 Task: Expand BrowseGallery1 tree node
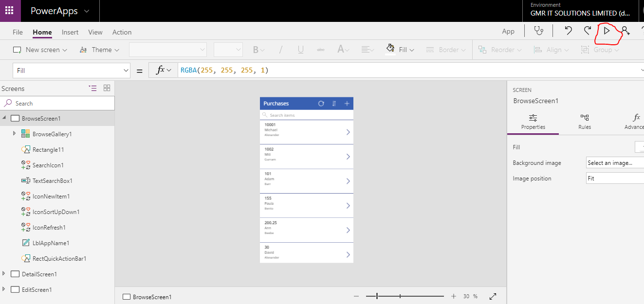14,133
